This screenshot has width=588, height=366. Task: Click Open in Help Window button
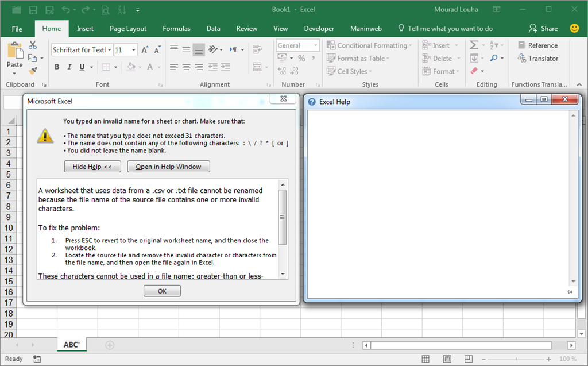pyautogui.click(x=168, y=167)
